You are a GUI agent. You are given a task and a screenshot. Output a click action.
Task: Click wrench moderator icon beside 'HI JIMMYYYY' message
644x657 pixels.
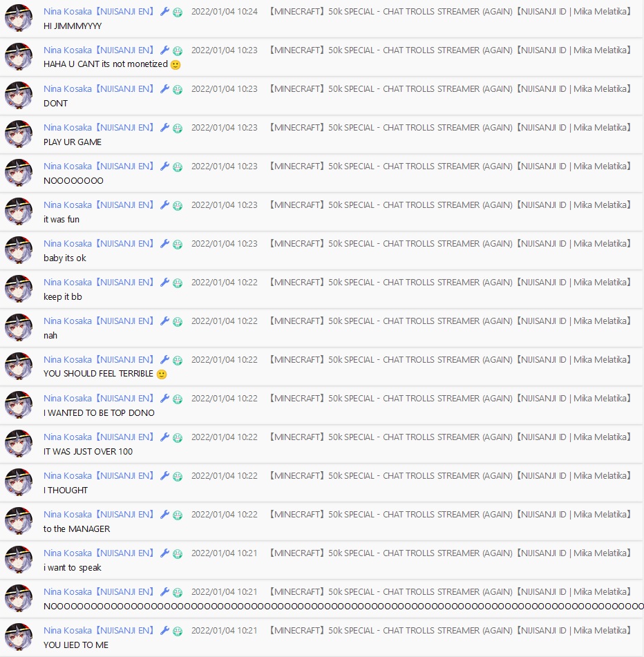click(164, 12)
